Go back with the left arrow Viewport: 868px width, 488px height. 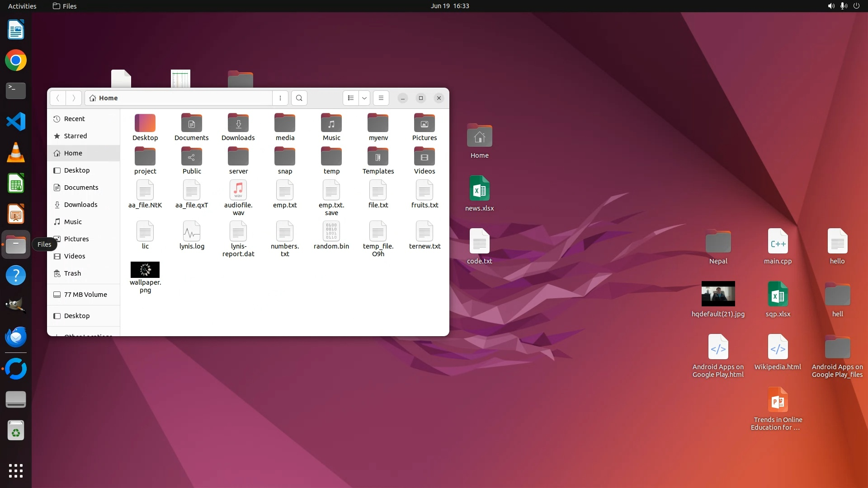point(58,98)
